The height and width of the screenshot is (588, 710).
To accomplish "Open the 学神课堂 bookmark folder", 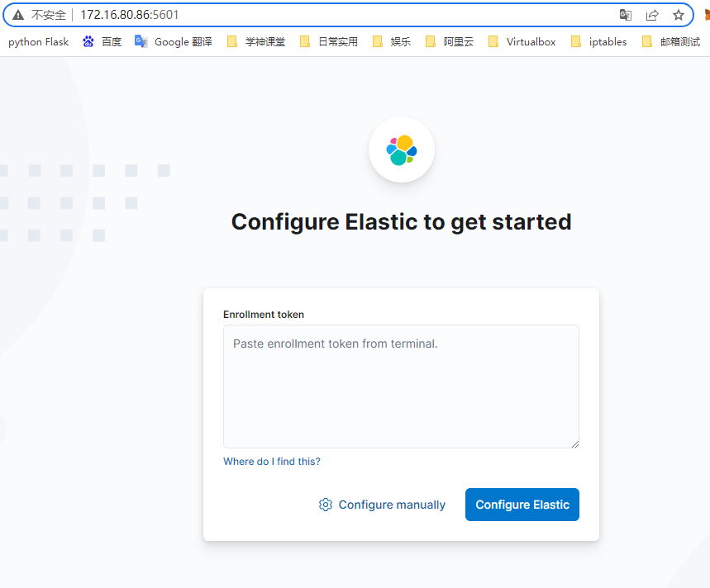I will [256, 42].
